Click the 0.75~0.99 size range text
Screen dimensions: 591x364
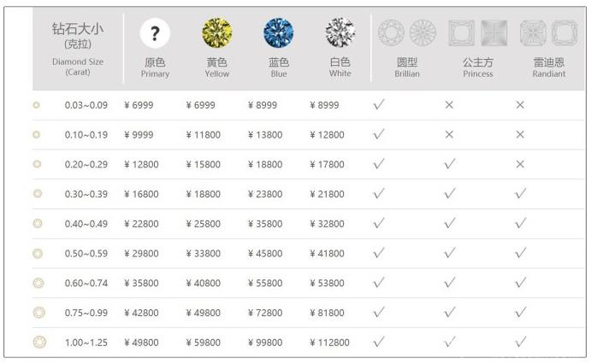point(86,313)
